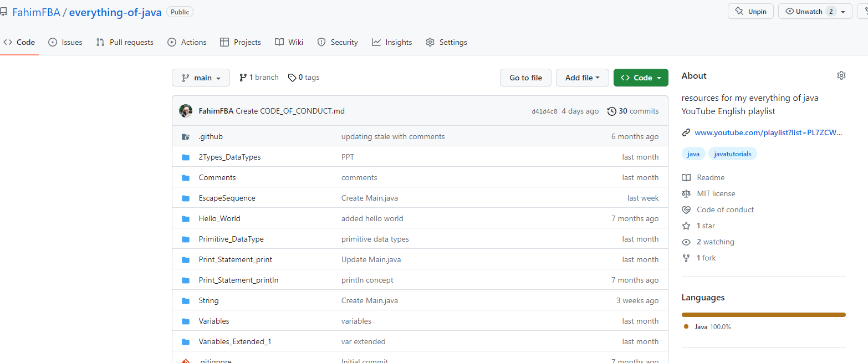The width and height of the screenshot is (868, 363).
Task: Click the star icon in About
Action: click(x=686, y=226)
